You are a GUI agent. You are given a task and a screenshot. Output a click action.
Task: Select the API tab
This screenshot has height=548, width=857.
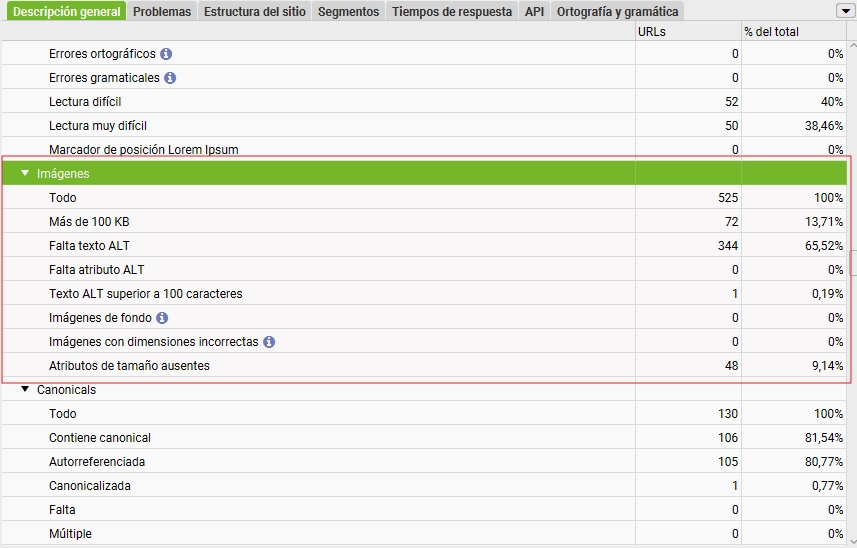click(x=534, y=11)
